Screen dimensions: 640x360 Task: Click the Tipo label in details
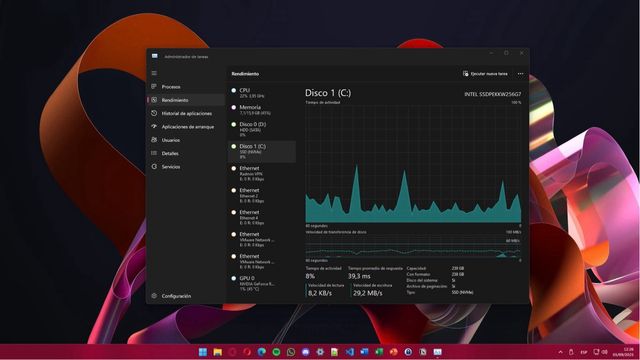tap(411, 292)
